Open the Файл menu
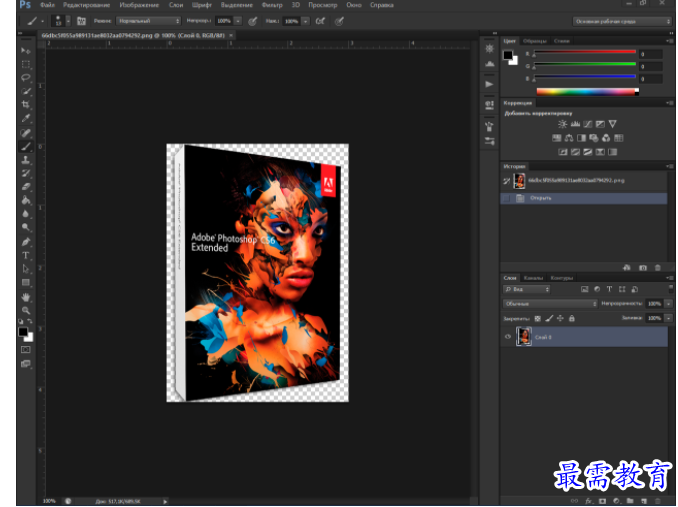Screen dimensions: 678x507 47,5
